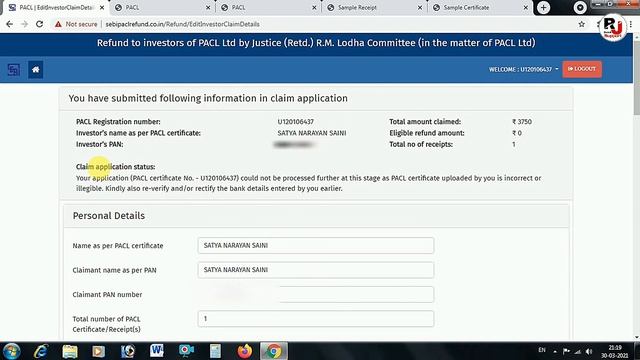Screen dimensions: 640x360
Task: Click the Claim application status label
Action: click(x=116, y=167)
